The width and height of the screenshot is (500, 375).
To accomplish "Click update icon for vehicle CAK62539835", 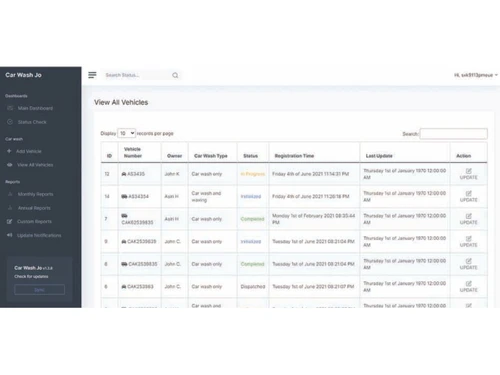I will [468, 216].
